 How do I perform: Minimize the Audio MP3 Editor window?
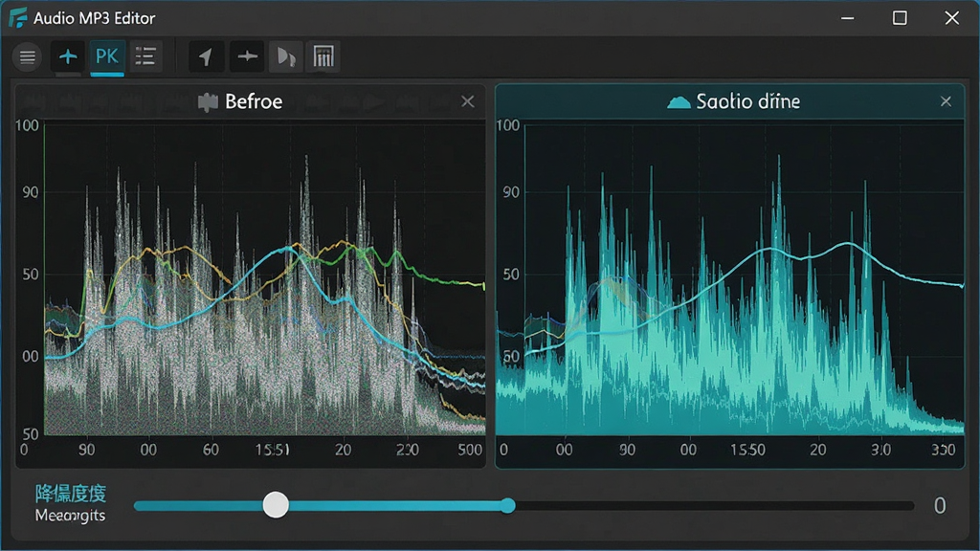848,18
